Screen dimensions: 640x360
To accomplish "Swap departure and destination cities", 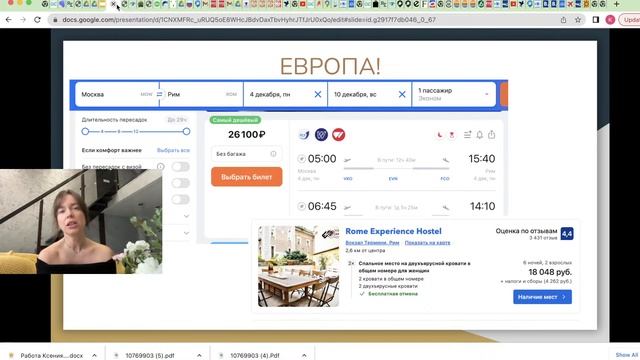I will (x=159, y=94).
